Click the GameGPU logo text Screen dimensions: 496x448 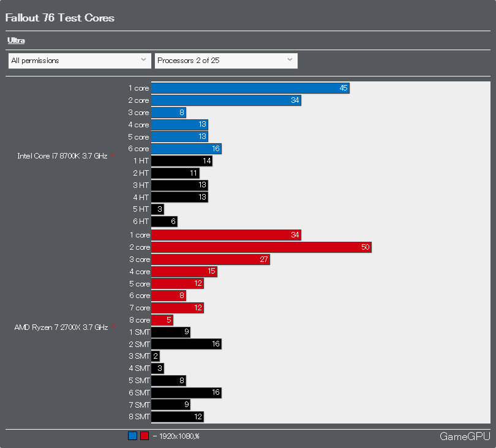click(x=465, y=436)
